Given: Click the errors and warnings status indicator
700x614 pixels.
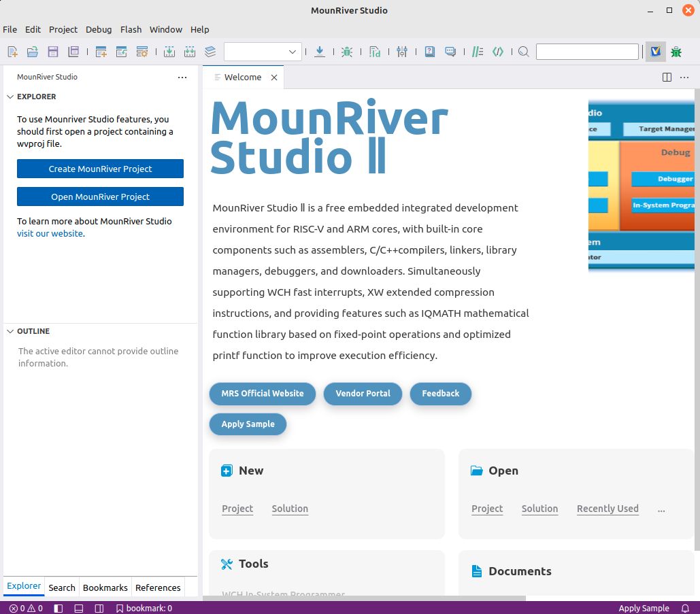Looking at the screenshot, I should click(27, 608).
